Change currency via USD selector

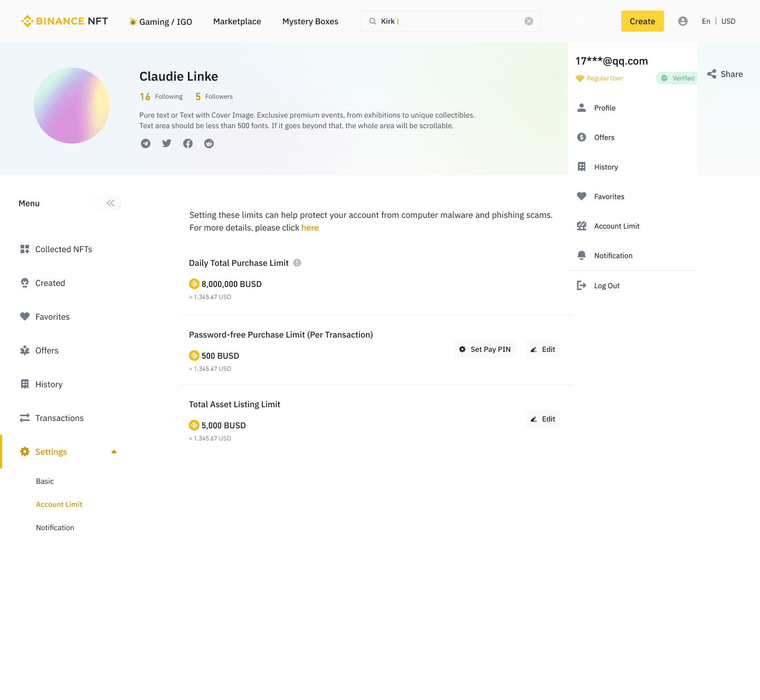(x=728, y=21)
